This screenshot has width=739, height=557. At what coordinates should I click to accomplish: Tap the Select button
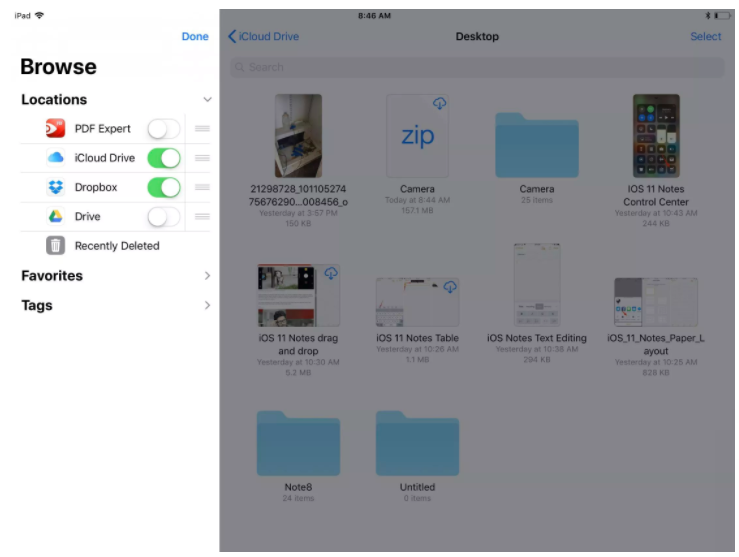pyautogui.click(x=705, y=37)
